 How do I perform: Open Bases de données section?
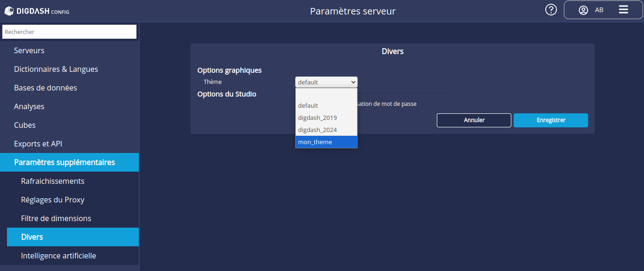pyautogui.click(x=45, y=88)
